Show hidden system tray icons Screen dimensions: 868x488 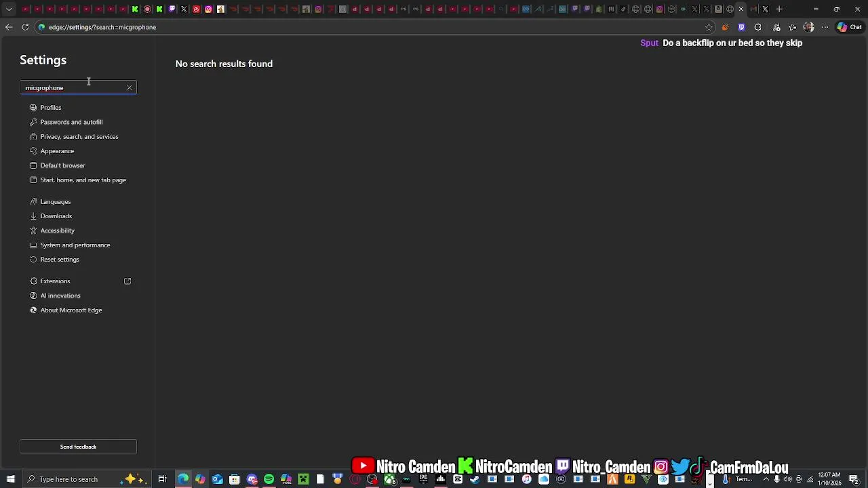766,479
